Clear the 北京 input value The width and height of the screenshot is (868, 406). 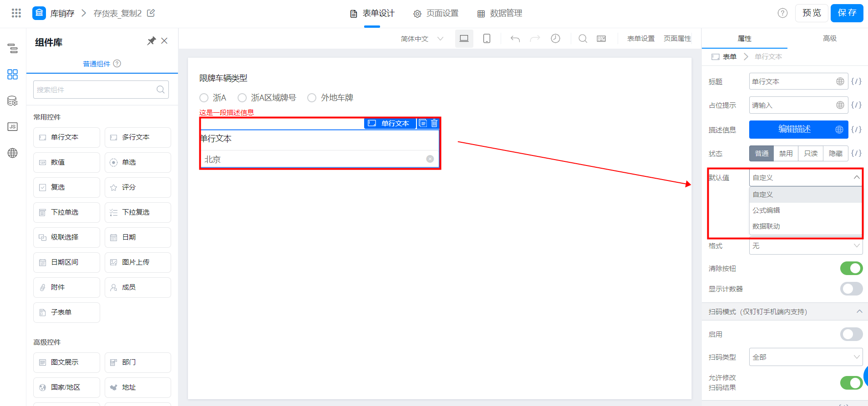tap(430, 159)
